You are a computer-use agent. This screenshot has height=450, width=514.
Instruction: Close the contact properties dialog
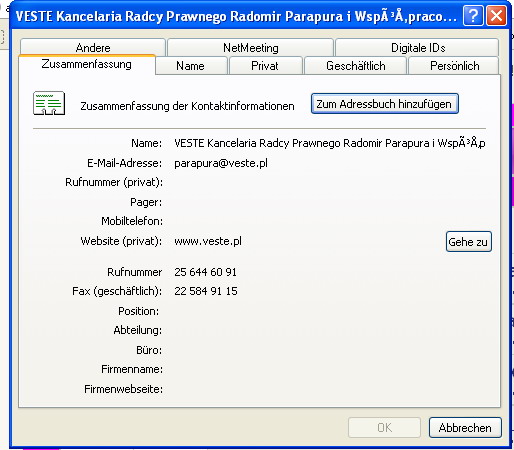pos(496,16)
